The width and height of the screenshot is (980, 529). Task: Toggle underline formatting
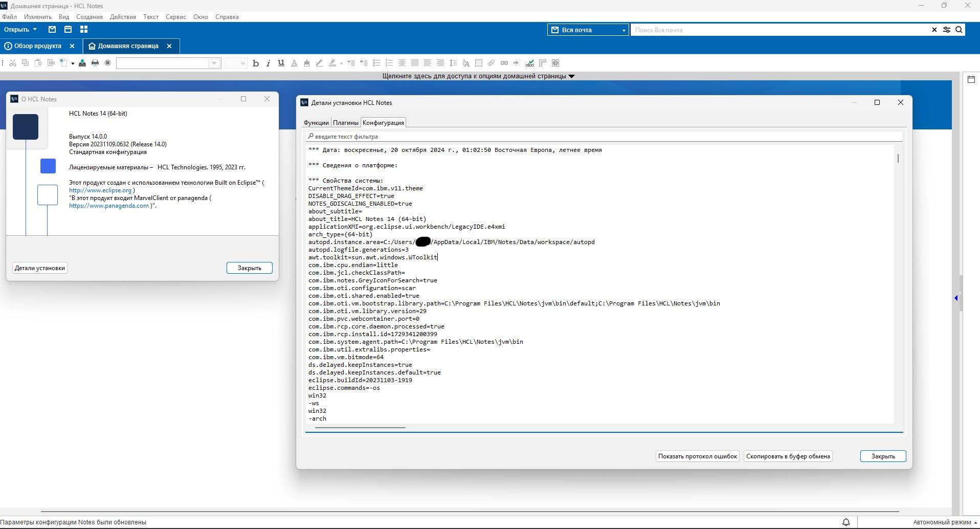pos(281,63)
